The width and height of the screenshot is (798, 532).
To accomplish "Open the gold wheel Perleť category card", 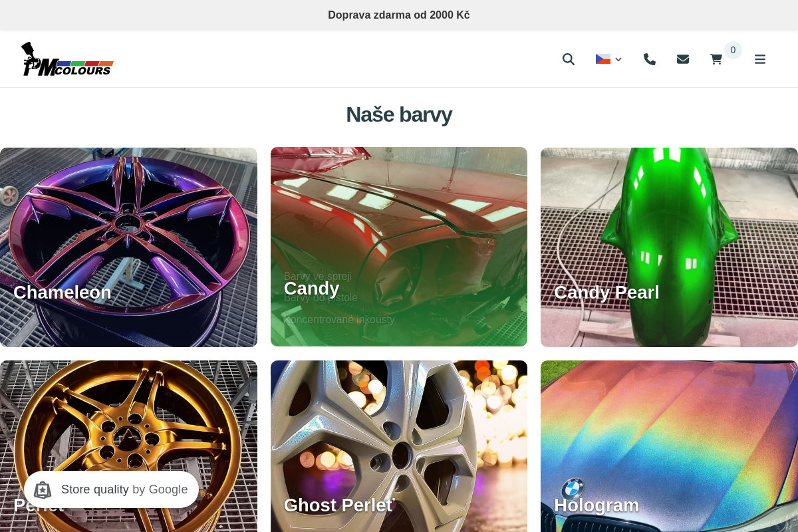I will coord(128,446).
